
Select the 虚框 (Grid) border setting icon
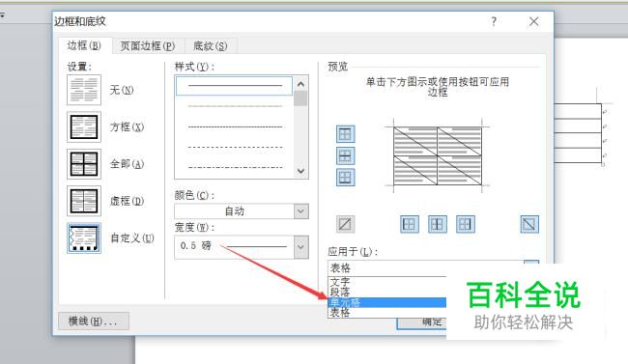click(x=84, y=201)
